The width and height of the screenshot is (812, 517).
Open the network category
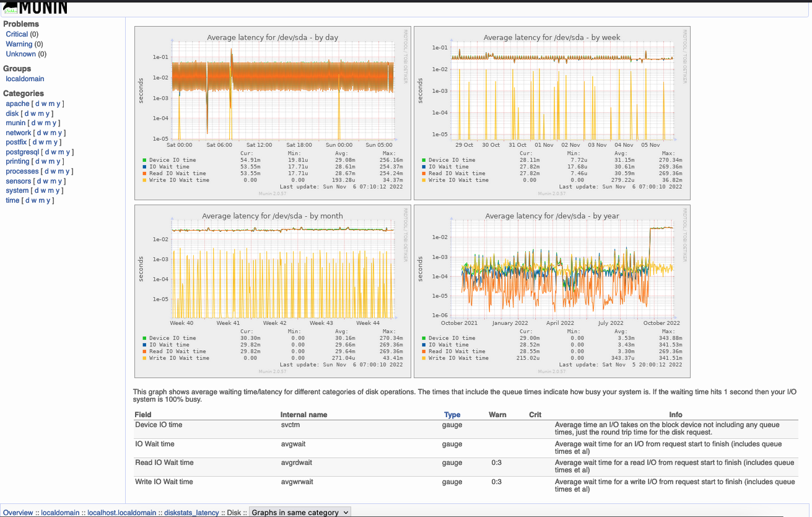click(19, 133)
